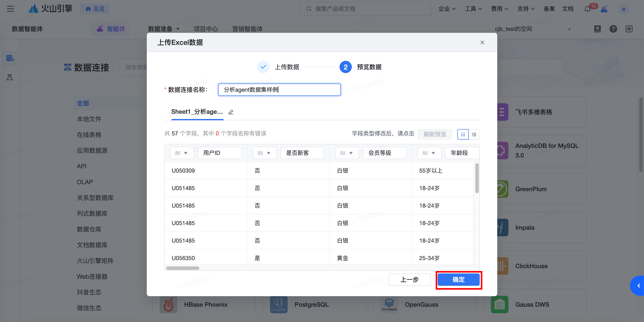This screenshot has width=644, height=322.
Task: Click the 搜索产品或文档 search field
Action: [x=366, y=9]
